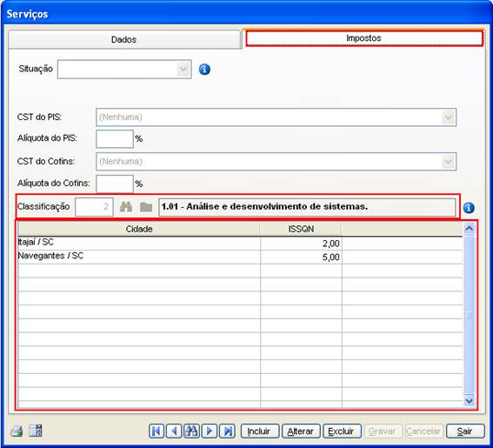Click the Classificação code field
493x448 pixels.
(x=94, y=207)
